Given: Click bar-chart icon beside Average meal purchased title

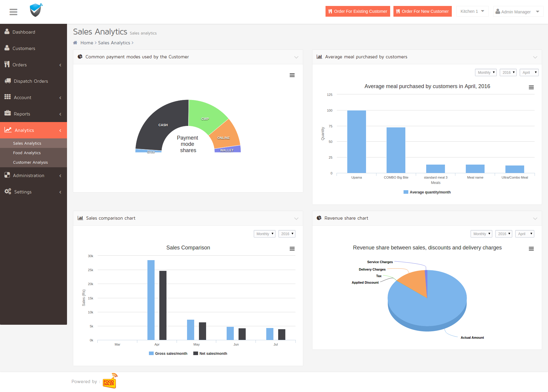Looking at the screenshot, I should coord(319,57).
